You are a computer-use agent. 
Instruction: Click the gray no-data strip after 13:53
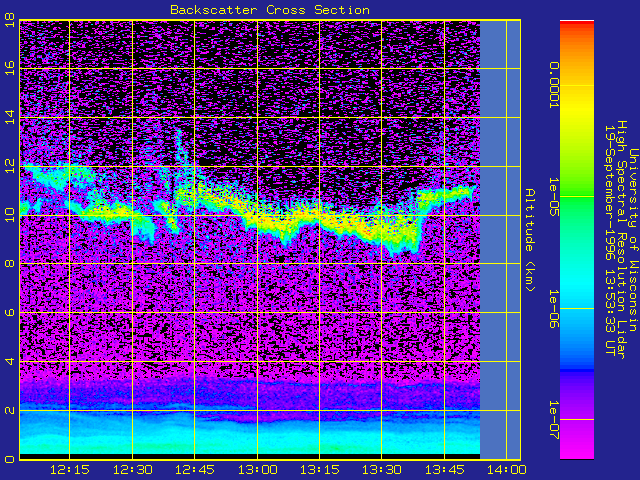[x=500, y=240]
